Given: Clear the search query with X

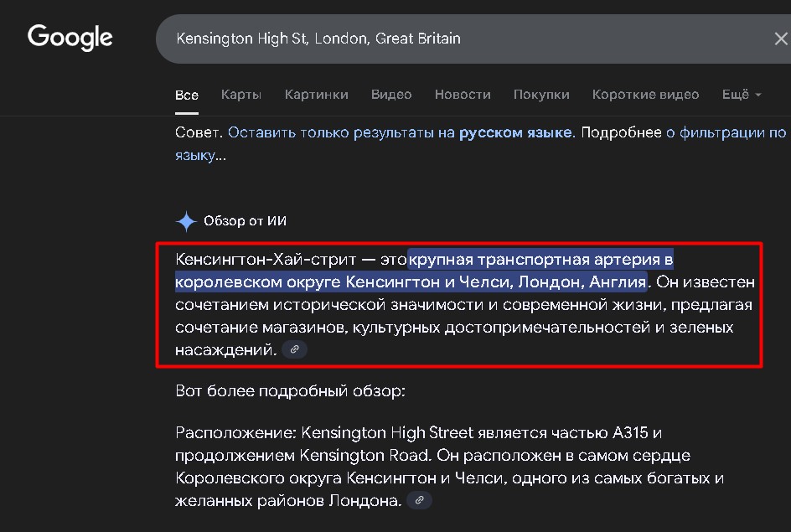Looking at the screenshot, I should pos(781,39).
